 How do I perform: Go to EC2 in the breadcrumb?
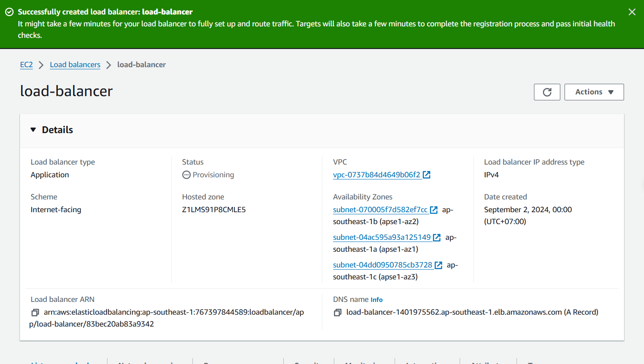[26, 65]
